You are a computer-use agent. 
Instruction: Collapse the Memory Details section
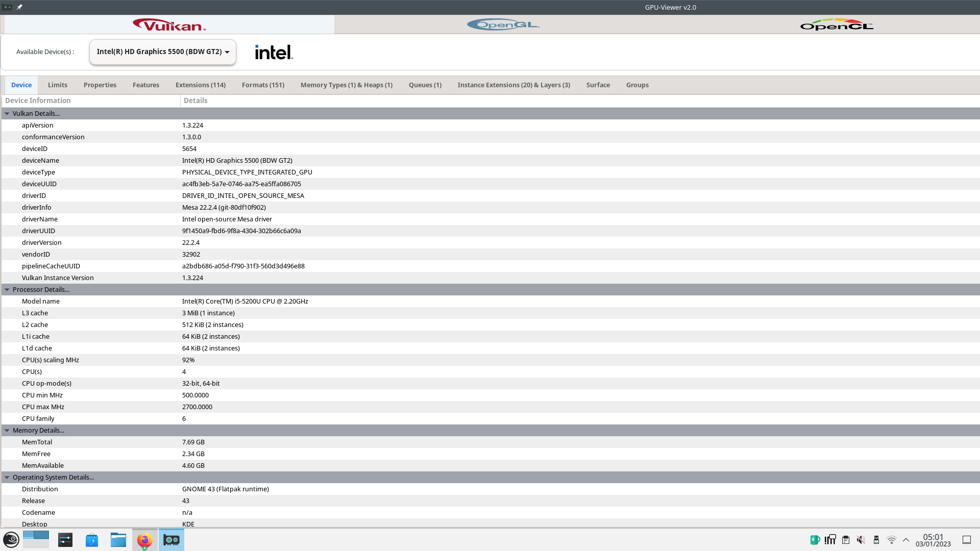(x=7, y=431)
